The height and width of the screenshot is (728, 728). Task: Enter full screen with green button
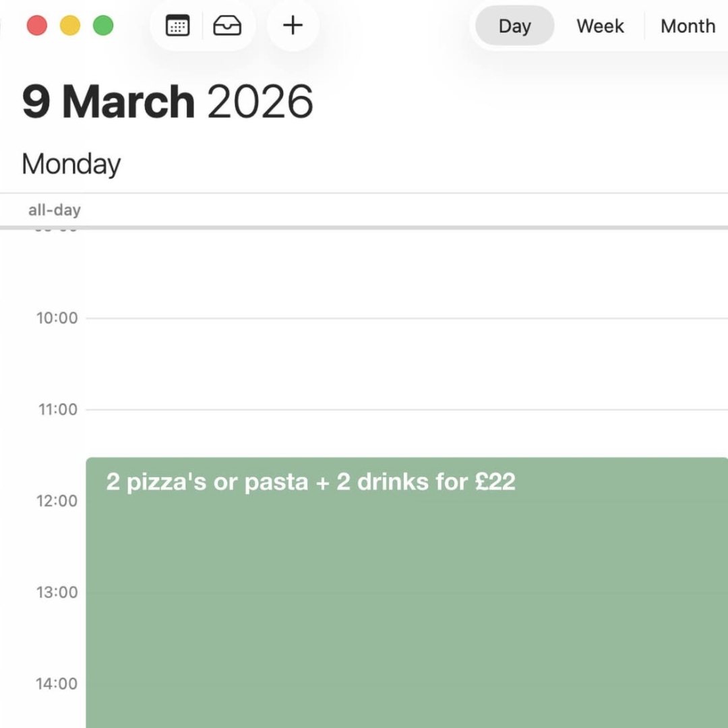103,26
